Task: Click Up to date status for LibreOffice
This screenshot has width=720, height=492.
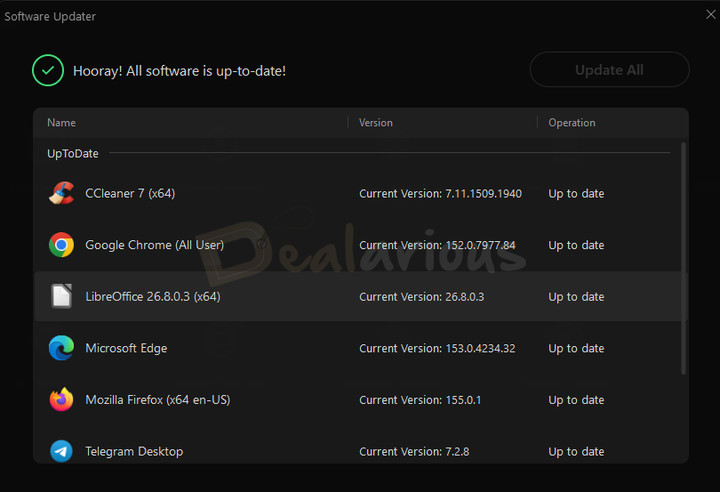Action: [x=576, y=297]
